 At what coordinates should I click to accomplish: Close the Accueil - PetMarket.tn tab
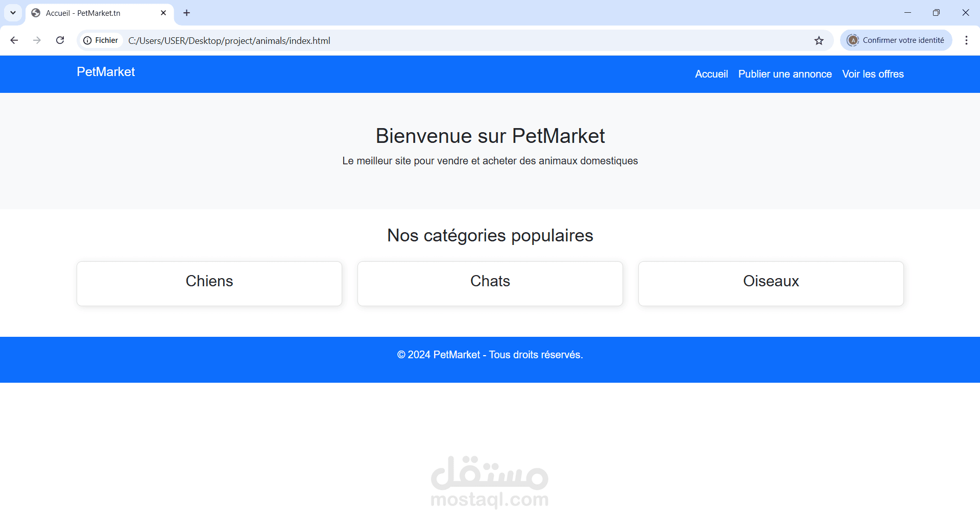(x=163, y=13)
